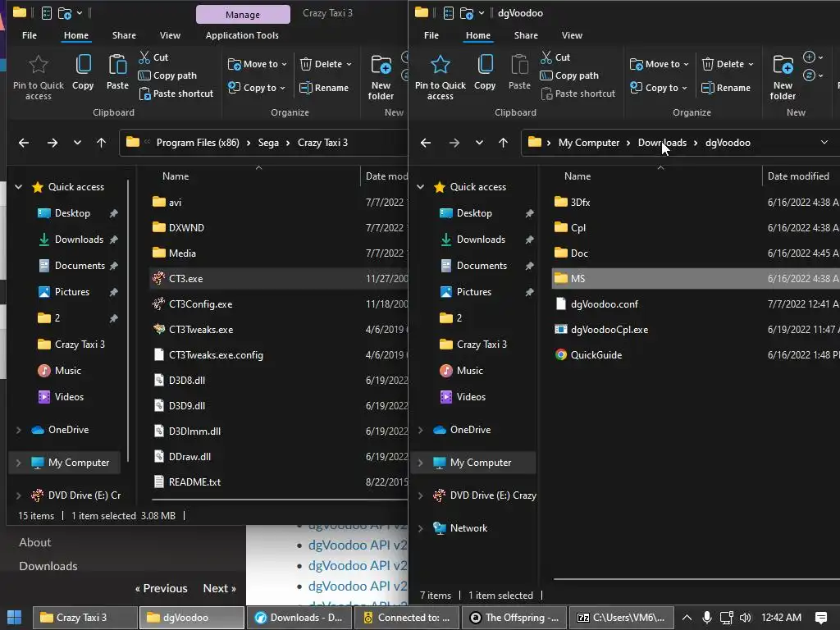Click horizontal scrollbar in dgVoodoo file list
Image resolution: width=840 pixels, height=630 pixels.
point(696,579)
